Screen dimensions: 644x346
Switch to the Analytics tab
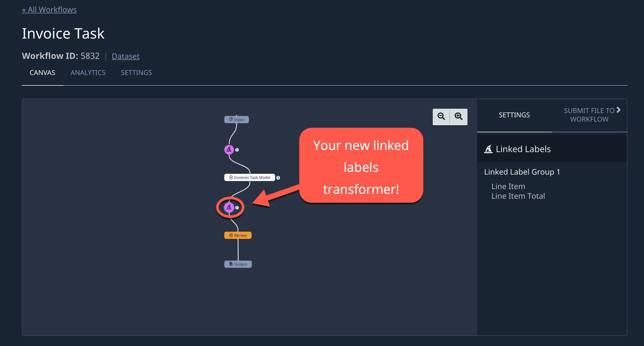tap(88, 73)
